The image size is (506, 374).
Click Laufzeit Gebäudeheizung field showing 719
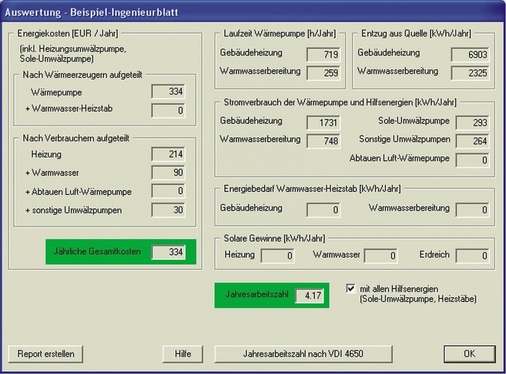(x=324, y=54)
